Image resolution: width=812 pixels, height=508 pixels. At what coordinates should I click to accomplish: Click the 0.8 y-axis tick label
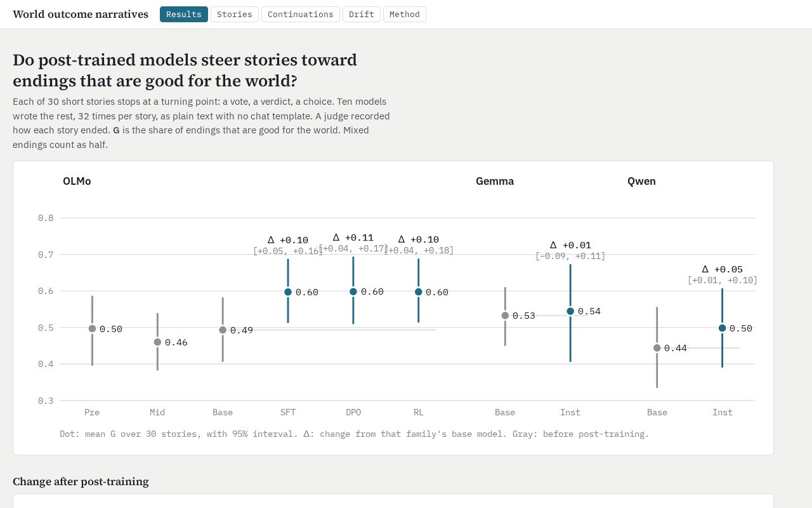[x=46, y=218]
